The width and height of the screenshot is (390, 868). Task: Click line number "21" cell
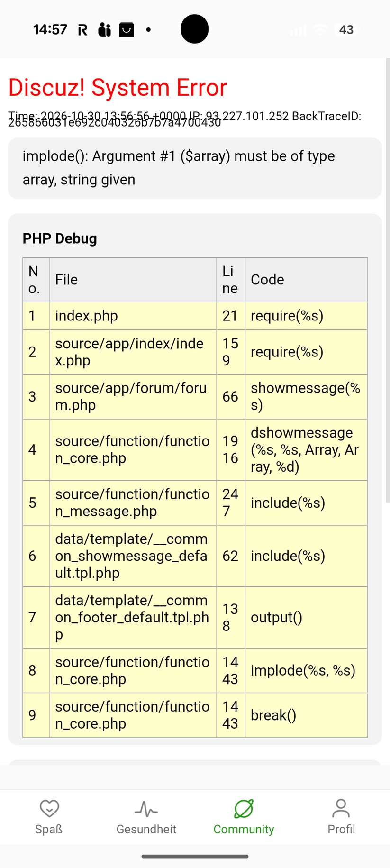tap(231, 316)
